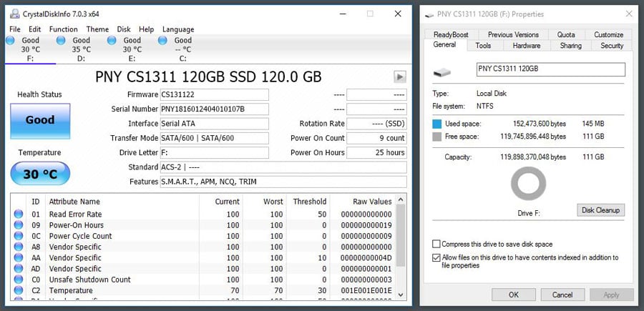Click the drive usage donut chart
The width and height of the screenshot is (644, 311).
[x=528, y=184]
